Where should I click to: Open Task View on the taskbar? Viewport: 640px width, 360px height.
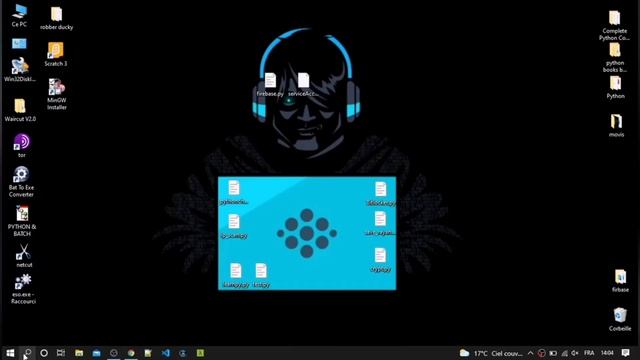[x=61, y=353]
